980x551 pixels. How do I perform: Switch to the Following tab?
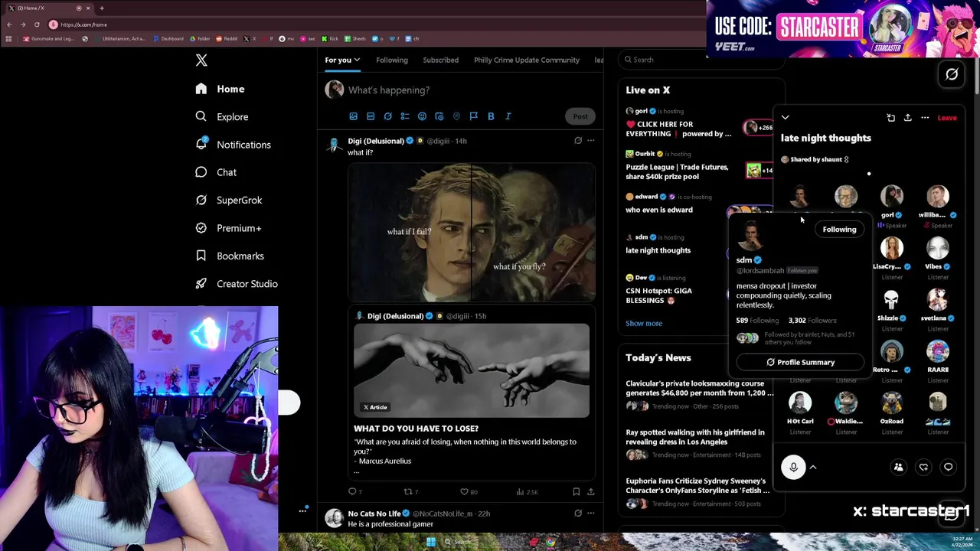[x=392, y=60]
